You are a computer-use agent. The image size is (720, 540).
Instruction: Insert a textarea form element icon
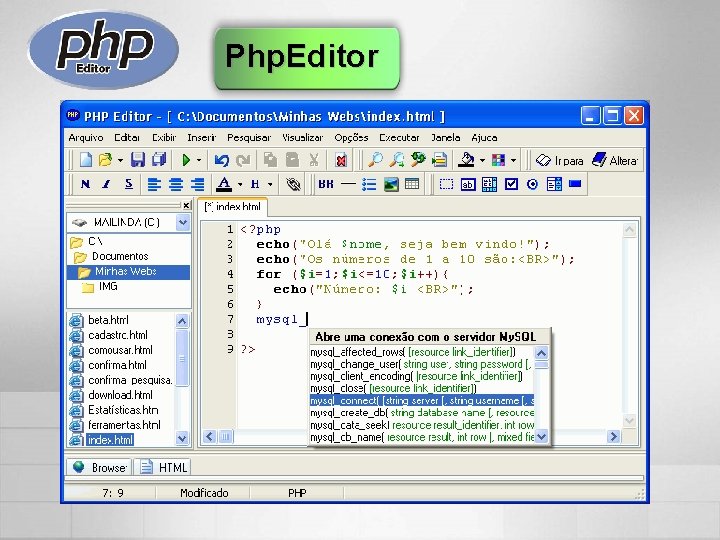point(489,184)
